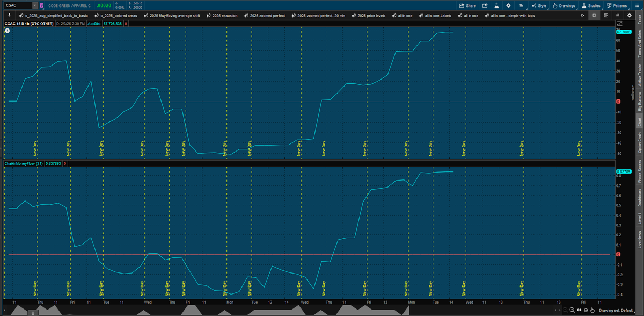
Task: Click the pin icon on the study set bar
Action: tap(10, 16)
